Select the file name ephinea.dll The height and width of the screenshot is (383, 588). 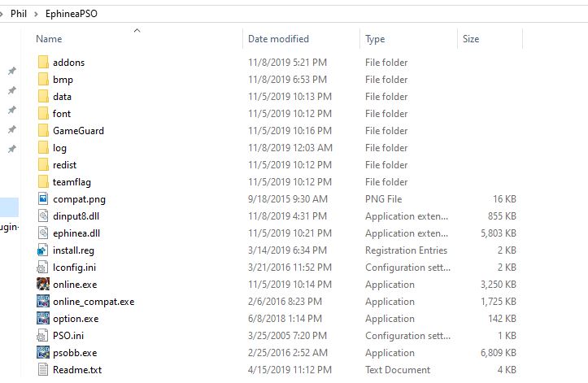tap(76, 233)
